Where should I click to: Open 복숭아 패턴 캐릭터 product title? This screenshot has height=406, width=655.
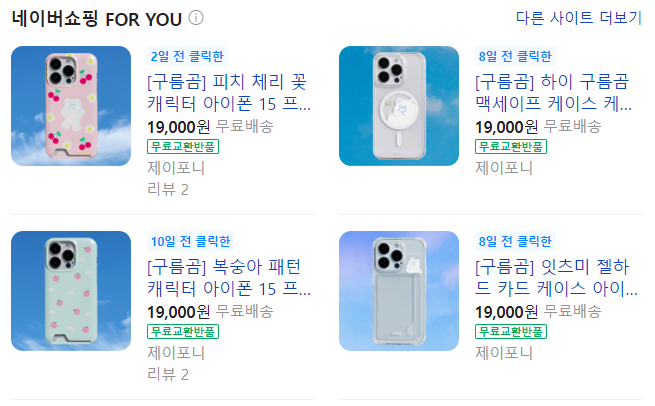click(229, 278)
